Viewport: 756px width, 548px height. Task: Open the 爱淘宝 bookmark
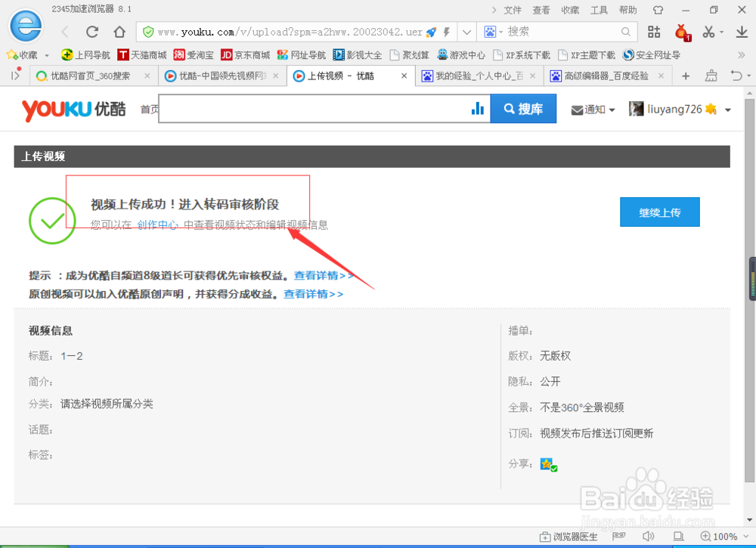(x=194, y=55)
